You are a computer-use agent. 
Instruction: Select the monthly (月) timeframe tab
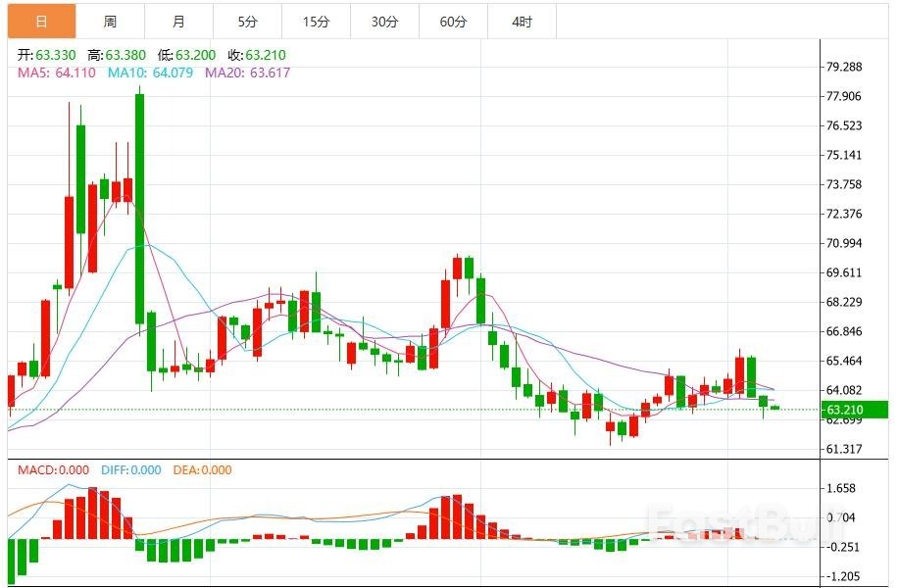(x=180, y=19)
